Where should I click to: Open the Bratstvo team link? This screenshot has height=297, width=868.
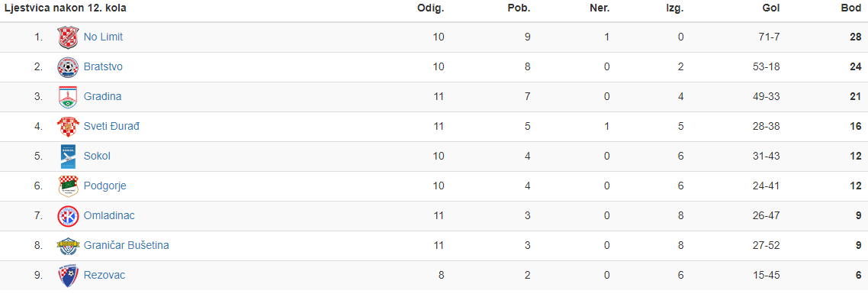coord(103,67)
